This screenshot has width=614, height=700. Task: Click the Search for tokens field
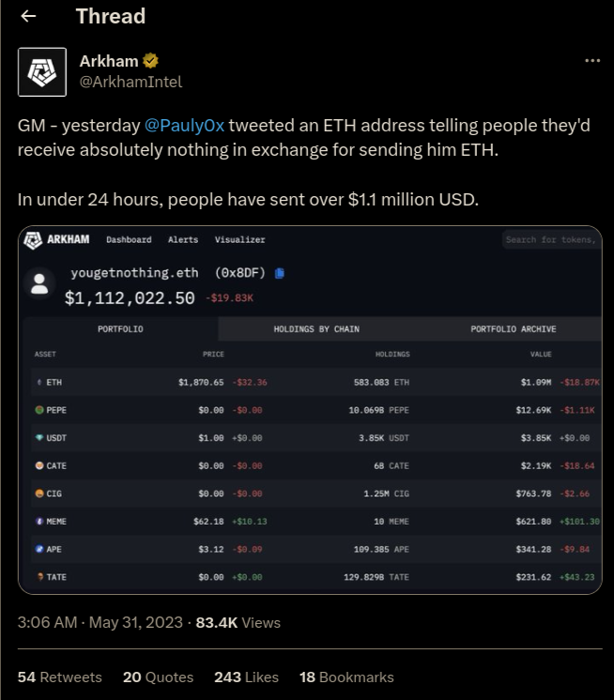(551, 239)
